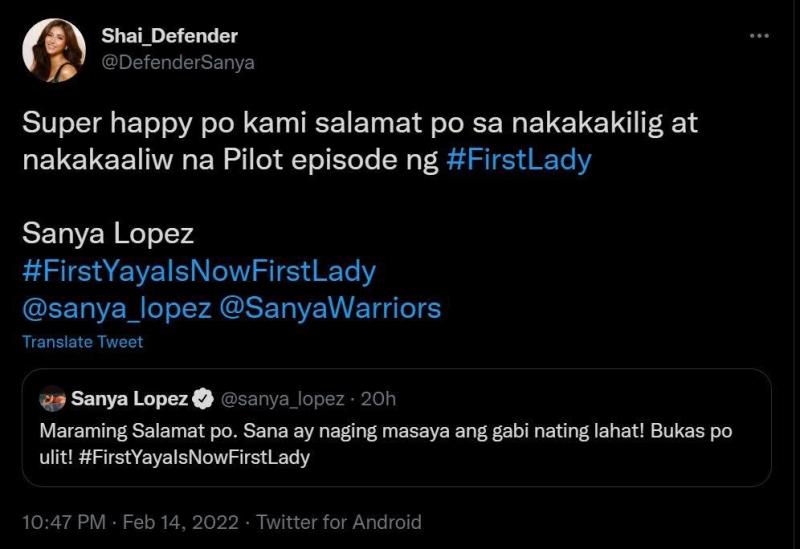The image size is (800, 549).
Task: Open #FirstYayaIsNowFirstLady hashtag in the main tweet
Action: click(198, 271)
